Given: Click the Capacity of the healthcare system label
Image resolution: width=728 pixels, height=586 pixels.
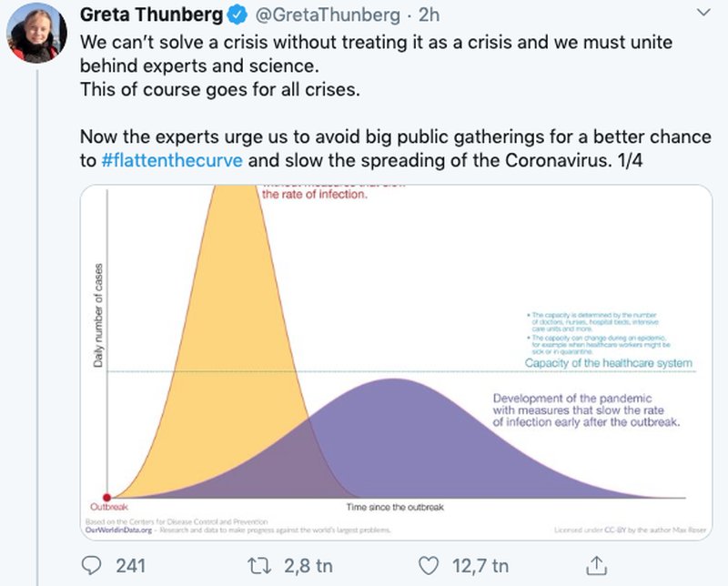Looking at the screenshot, I should pos(608,363).
